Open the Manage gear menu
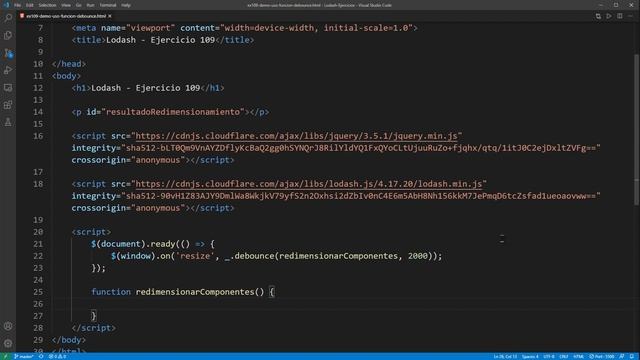The width and height of the screenshot is (640, 360). point(8,343)
